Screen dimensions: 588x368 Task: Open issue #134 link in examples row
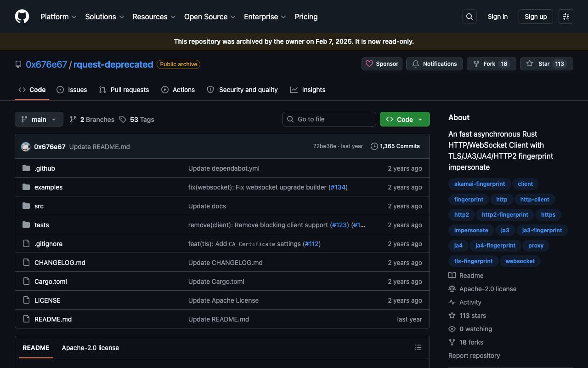(x=338, y=187)
